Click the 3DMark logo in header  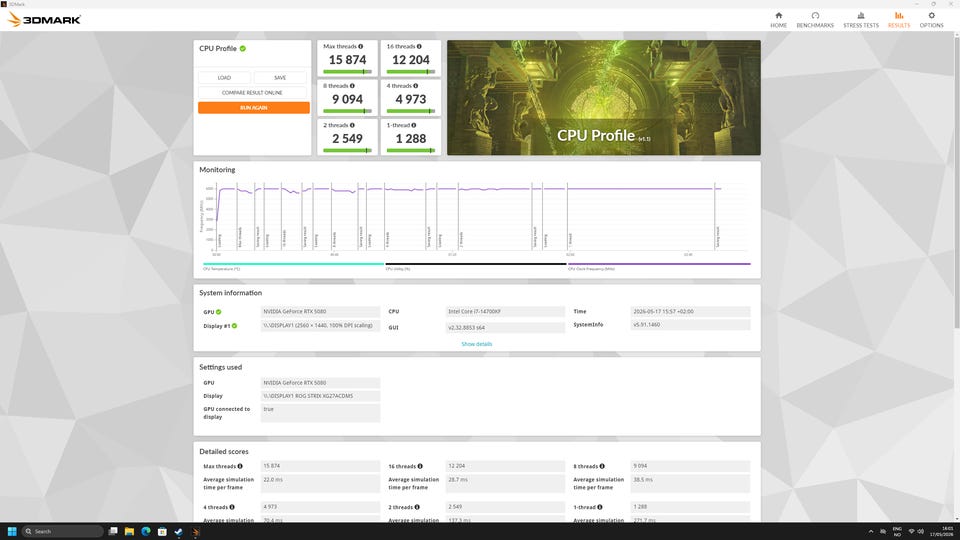44,20
